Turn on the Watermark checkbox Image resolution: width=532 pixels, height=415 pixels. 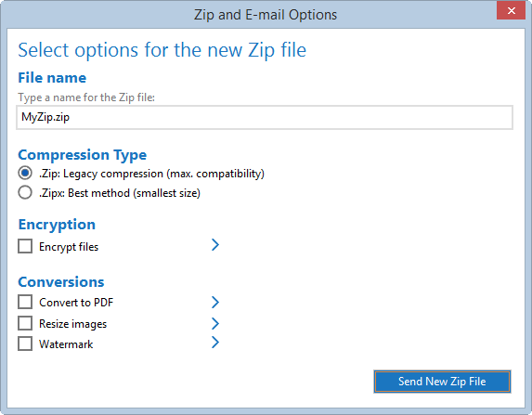point(25,344)
